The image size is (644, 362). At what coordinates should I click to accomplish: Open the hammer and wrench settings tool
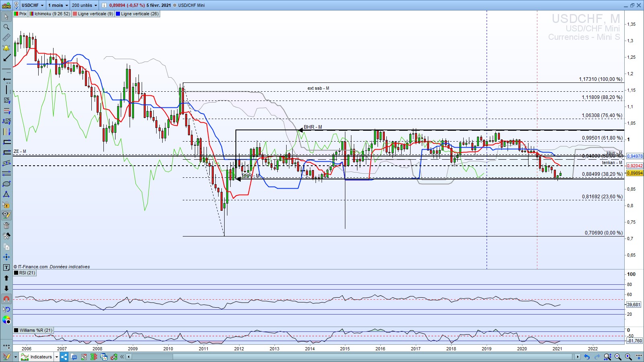pyautogui.click(x=6, y=236)
